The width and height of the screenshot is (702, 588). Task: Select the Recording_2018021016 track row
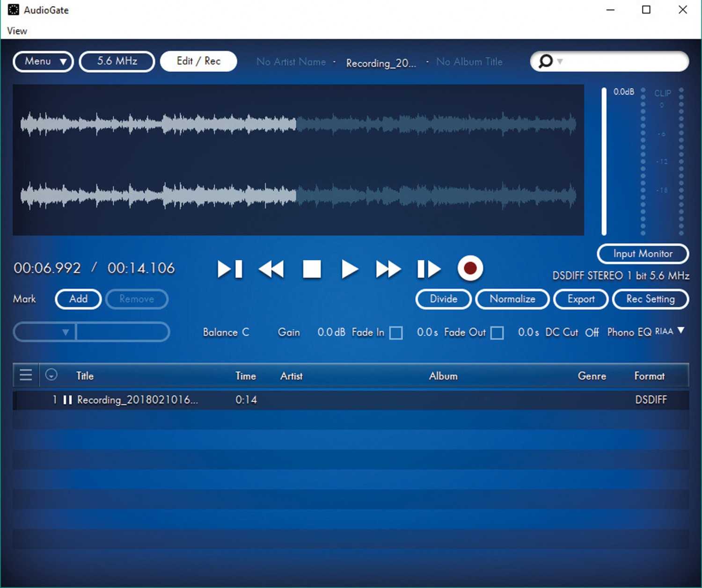point(351,400)
